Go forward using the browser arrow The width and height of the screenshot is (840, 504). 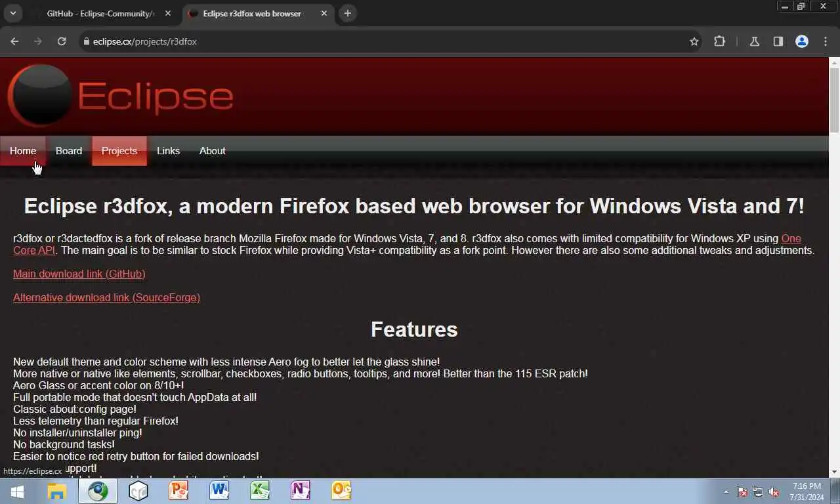point(38,41)
